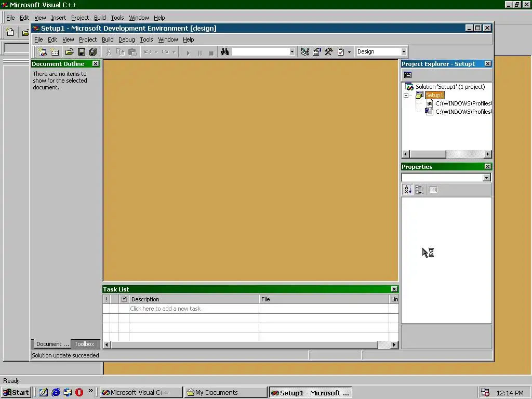The image size is (532, 399).
Task: Click the new text file icon in Visual C++ window
Action: (10, 32)
